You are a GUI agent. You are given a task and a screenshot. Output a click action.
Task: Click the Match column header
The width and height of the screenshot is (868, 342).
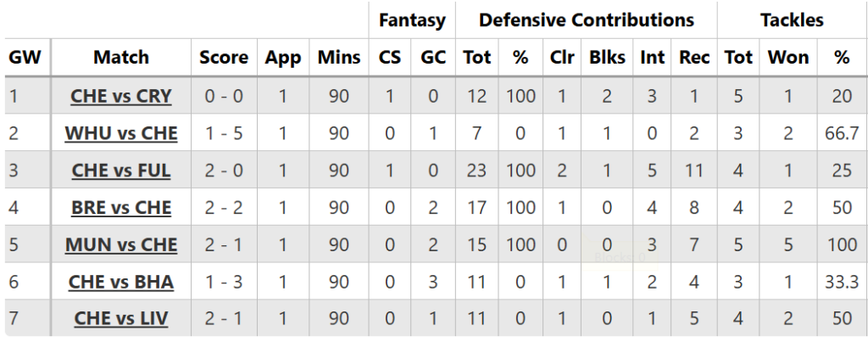121,58
